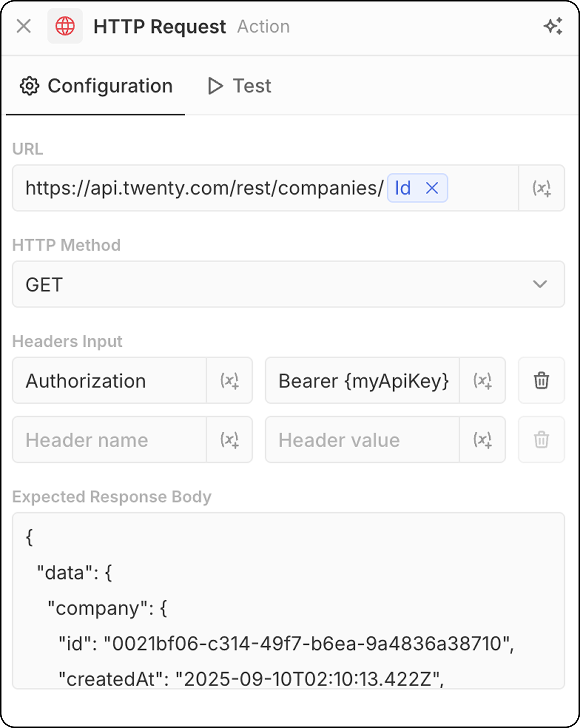Open the AI sparkle assistant icon

[553, 26]
